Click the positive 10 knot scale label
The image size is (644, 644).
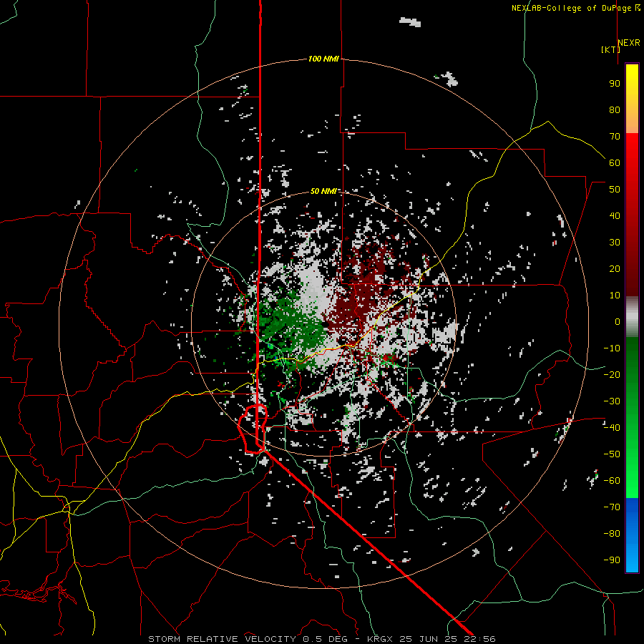[615, 296]
